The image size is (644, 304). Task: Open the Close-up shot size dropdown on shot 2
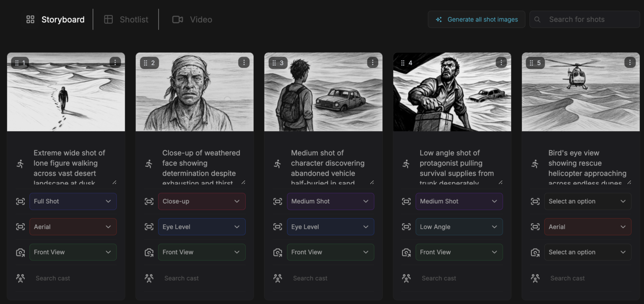click(x=202, y=201)
